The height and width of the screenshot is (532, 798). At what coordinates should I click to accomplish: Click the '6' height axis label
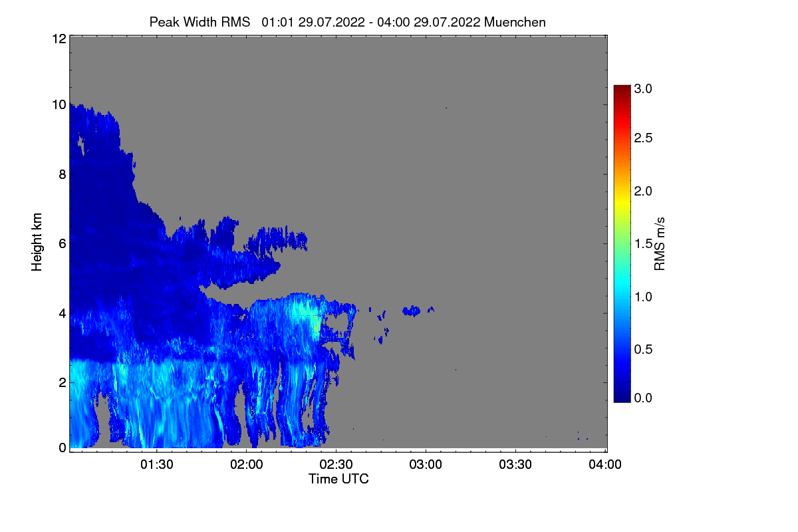63,243
